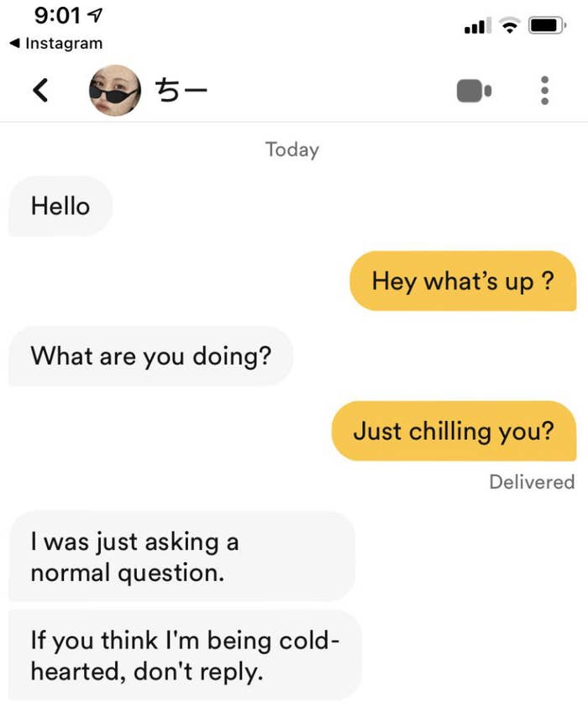This screenshot has width=588, height=708.
Task: Return to Instagram via the top-left link
Action: coord(56,44)
